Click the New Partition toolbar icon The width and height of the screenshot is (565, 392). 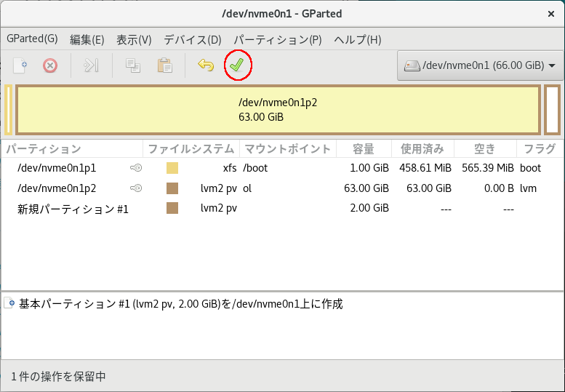pyautogui.click(x=20, y=65)
